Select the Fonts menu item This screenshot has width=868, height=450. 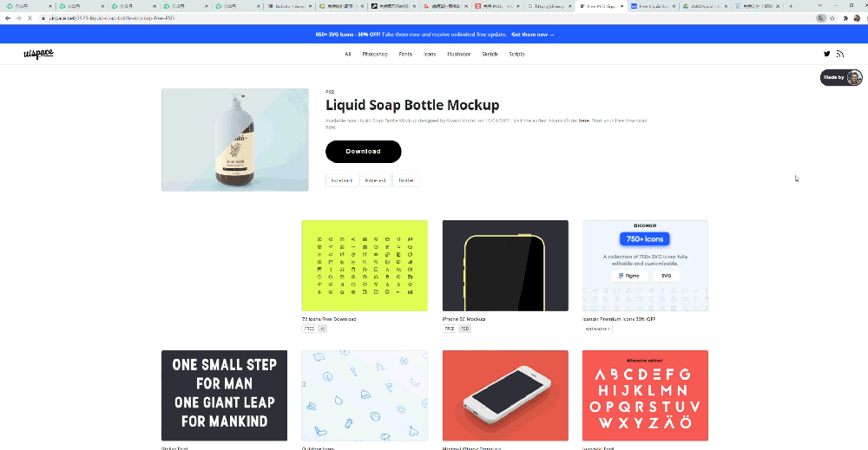(x=405, y=54)
